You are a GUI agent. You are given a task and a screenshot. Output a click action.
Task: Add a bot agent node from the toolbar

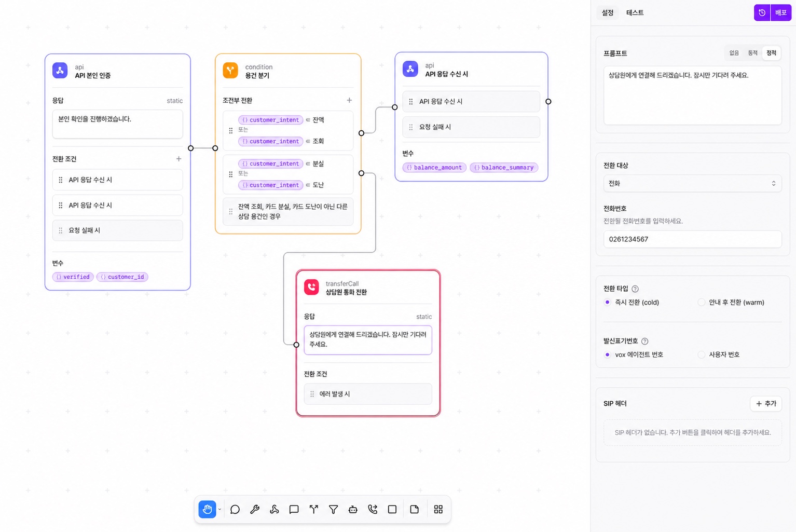[x=353, y=509]
